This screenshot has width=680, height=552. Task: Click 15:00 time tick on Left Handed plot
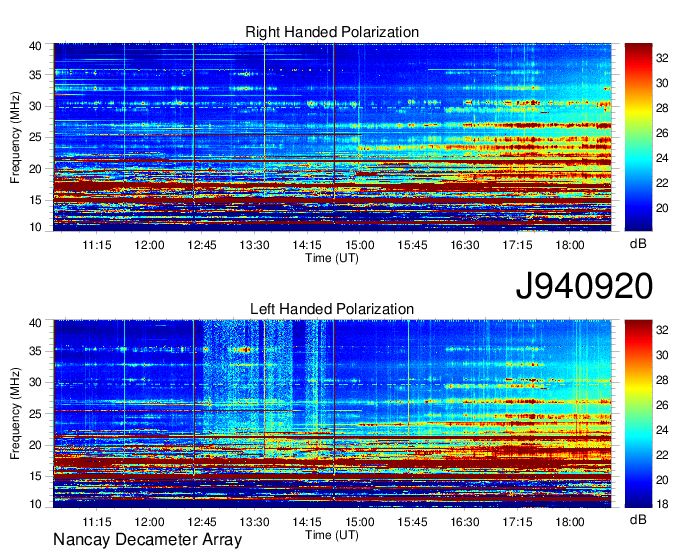pyautogui.click(x=360, y=522)
